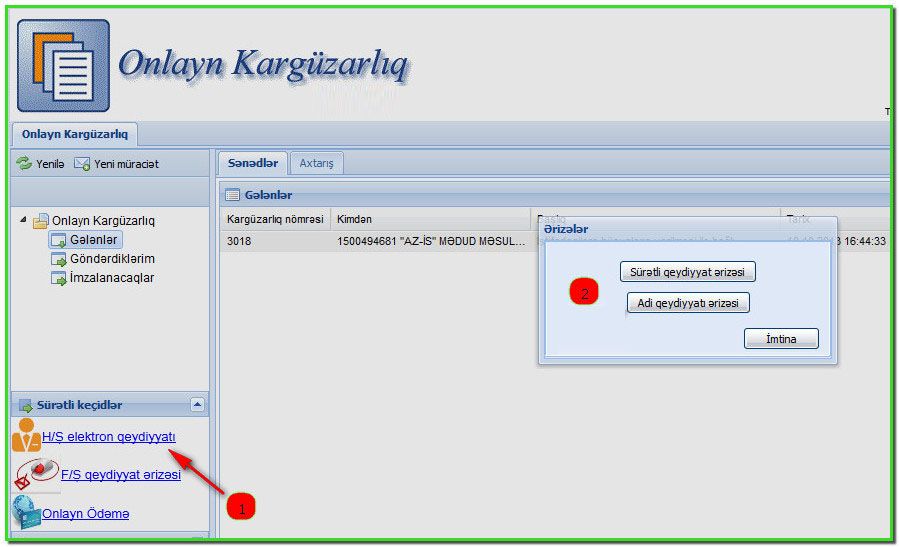Collapse the Sürətli keçidlər panel
Screen dimensions: 899x547
click(x=197, y=405)
